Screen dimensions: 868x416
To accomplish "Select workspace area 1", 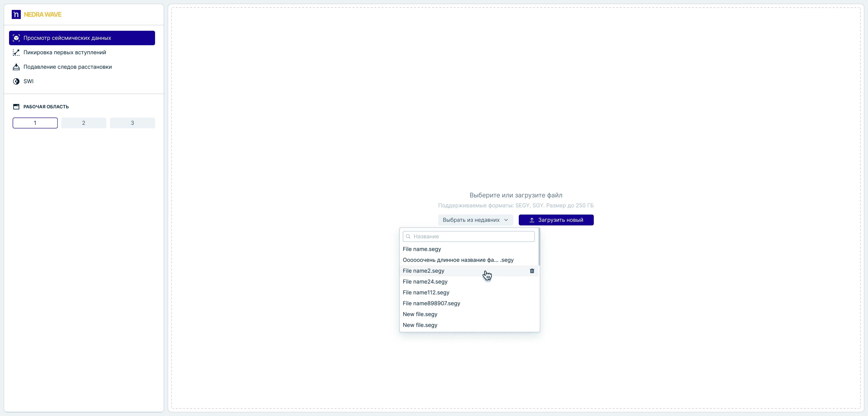I will tap(35, 123).
